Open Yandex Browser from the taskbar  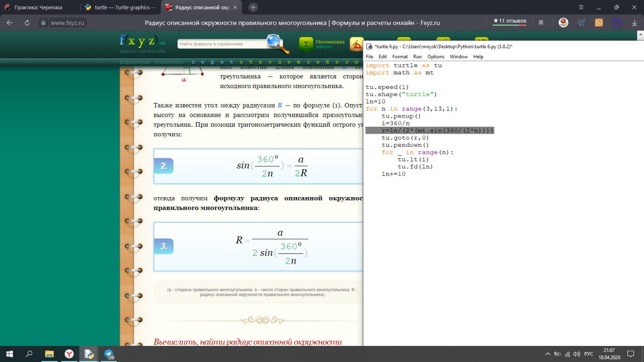tap(69, 354)
